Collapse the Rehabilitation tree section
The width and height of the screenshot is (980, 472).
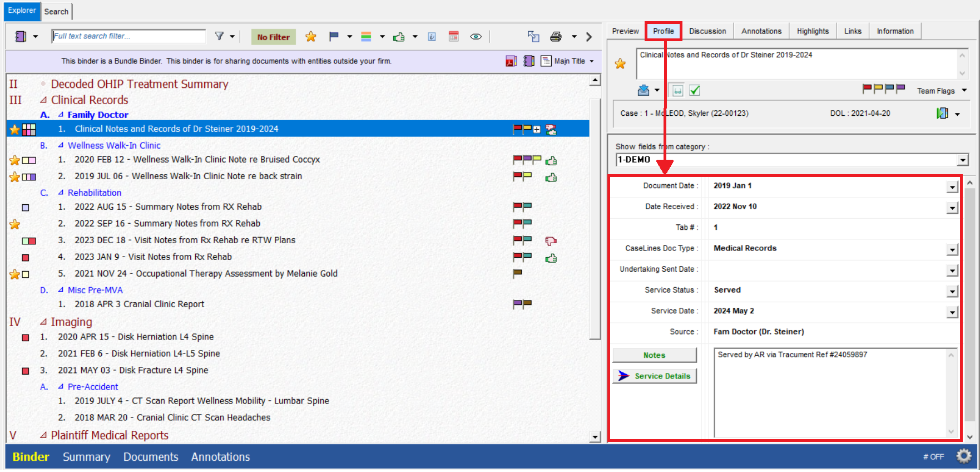pyautogui.click(x=61, y=193)
